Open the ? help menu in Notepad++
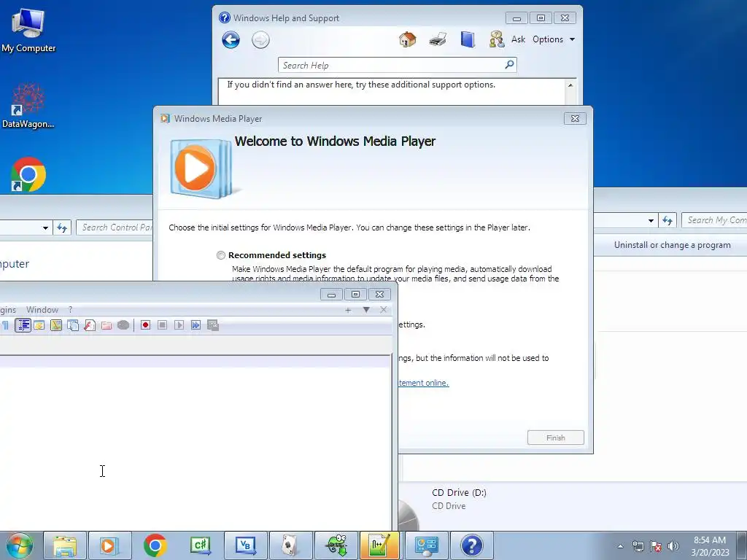 [70, 310]
